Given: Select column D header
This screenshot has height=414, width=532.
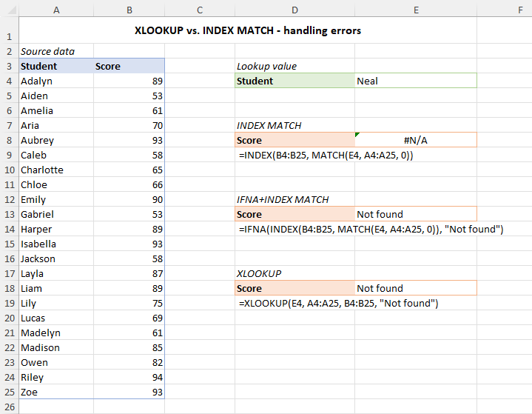Looking at the screenshot, I should point(294,10).
